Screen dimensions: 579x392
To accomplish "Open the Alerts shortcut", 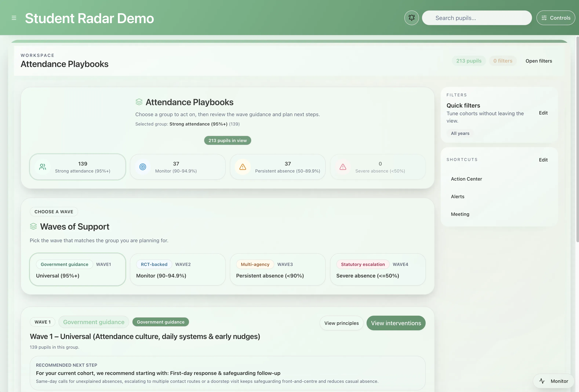I will [x=458, y=197].
